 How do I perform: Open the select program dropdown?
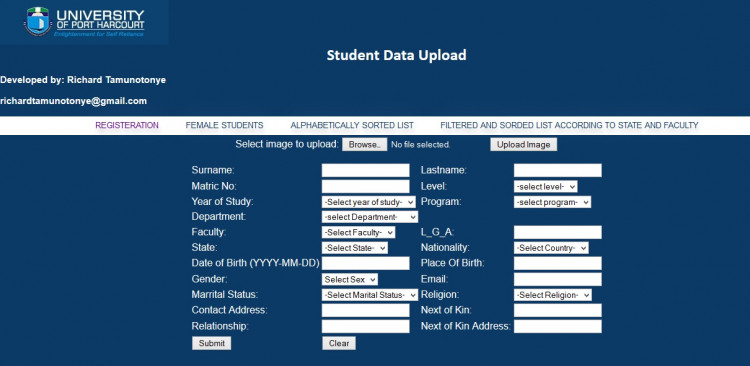coord(552,202)
